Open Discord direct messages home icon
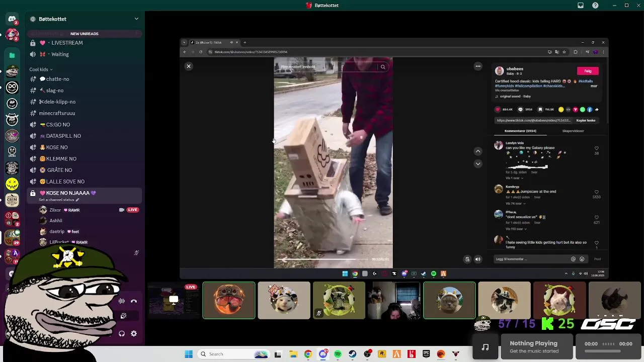 point(12,19)
